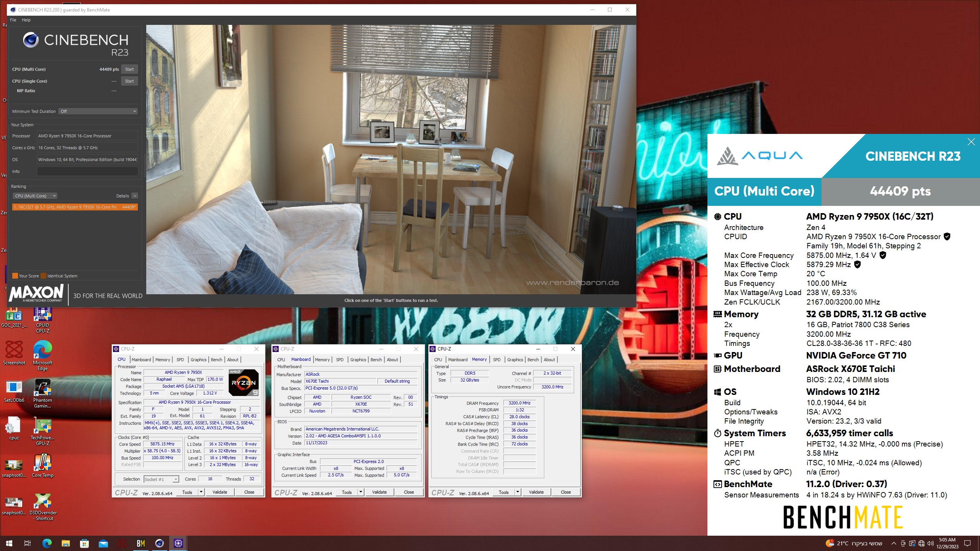
Task: Click the Meet Now camera tray icon
Action: click(x=903, y=543)
